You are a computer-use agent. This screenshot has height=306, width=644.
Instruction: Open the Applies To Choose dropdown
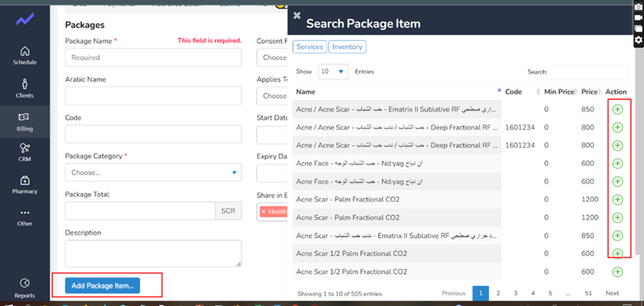click(272, 95)
